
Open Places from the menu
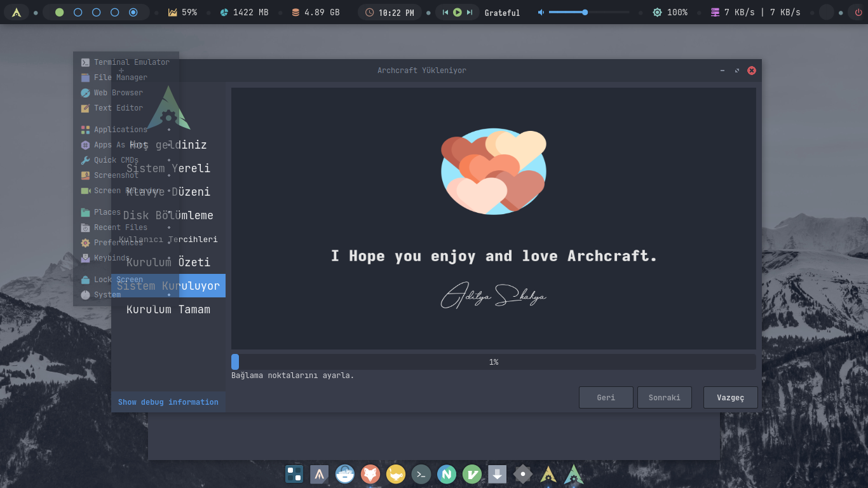click(x=126, y=212)
